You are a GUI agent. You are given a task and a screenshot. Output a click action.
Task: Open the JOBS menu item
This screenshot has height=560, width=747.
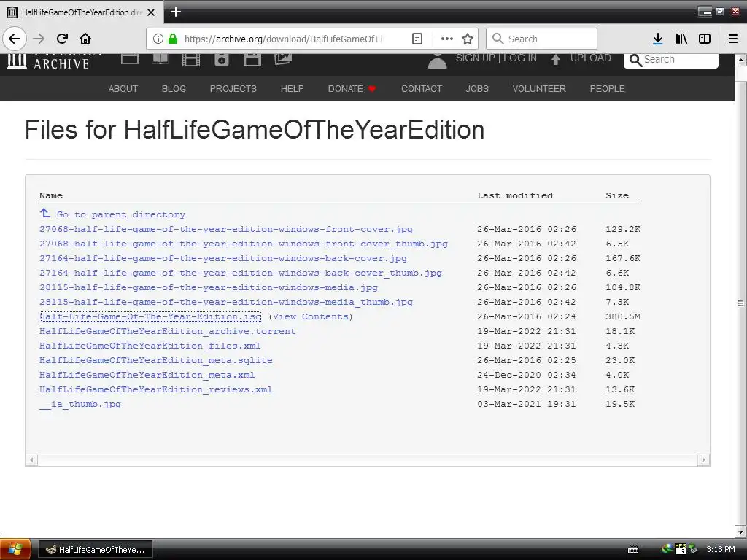pos(477,88)
